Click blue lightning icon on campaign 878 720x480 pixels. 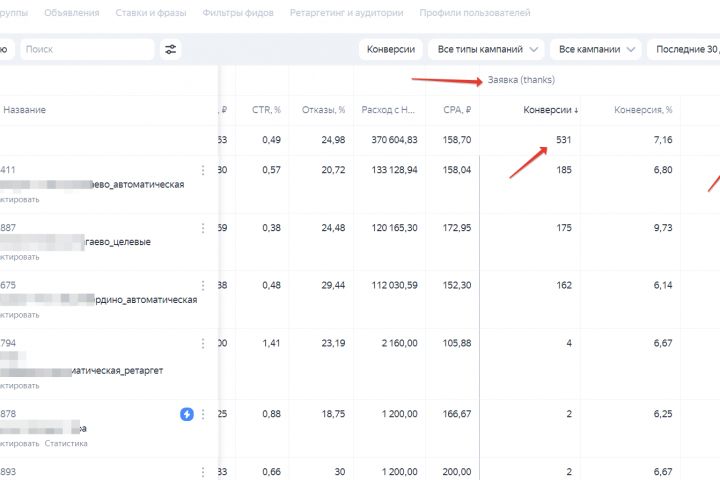(x=187, y=414)
